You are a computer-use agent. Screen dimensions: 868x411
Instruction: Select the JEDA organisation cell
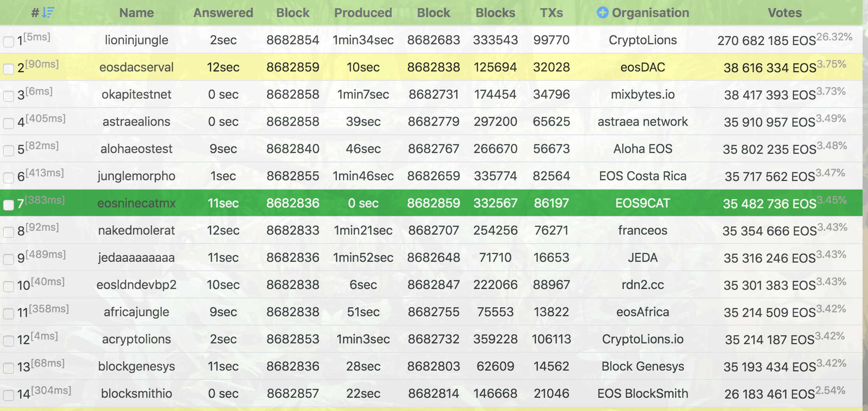(643, 258)
